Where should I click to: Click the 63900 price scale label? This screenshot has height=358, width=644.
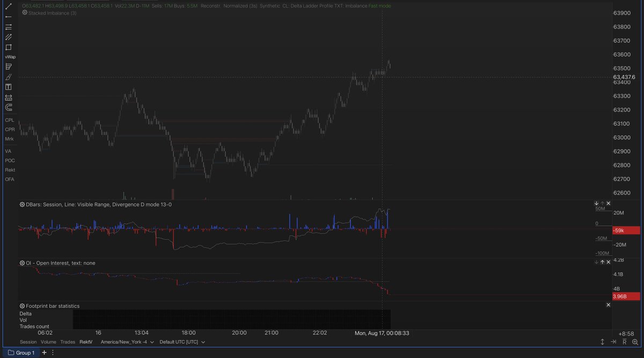622,13
